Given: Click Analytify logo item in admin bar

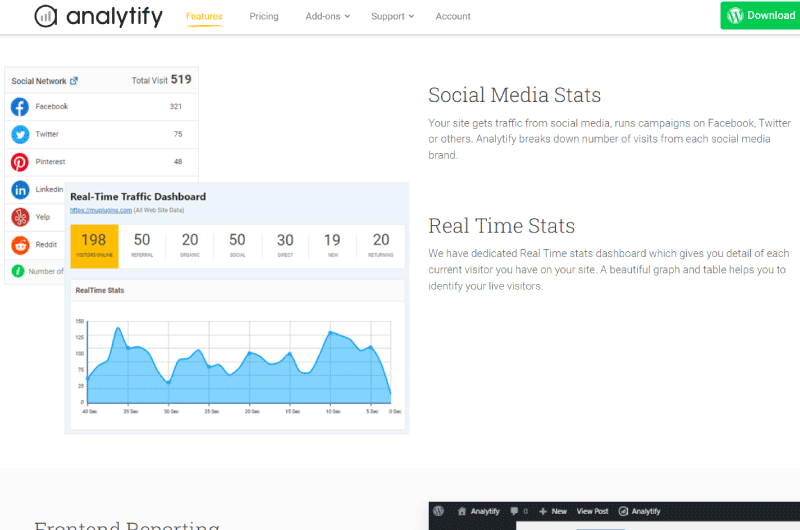Looking at the screenshot, I should (639, 511).
